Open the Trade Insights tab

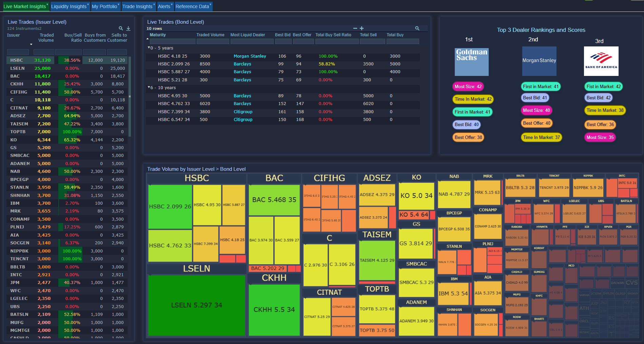(138, 6)
